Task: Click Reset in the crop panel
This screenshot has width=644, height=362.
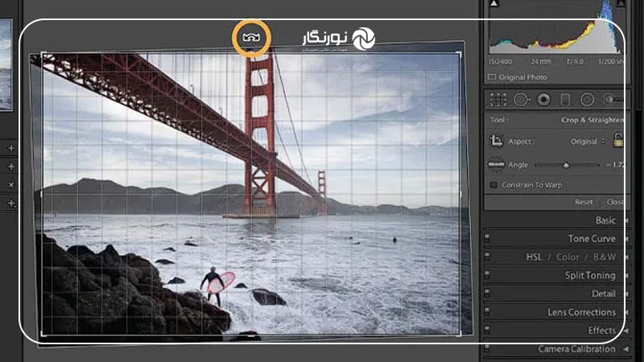Action: pyautogui.click(x=584, y=202)
